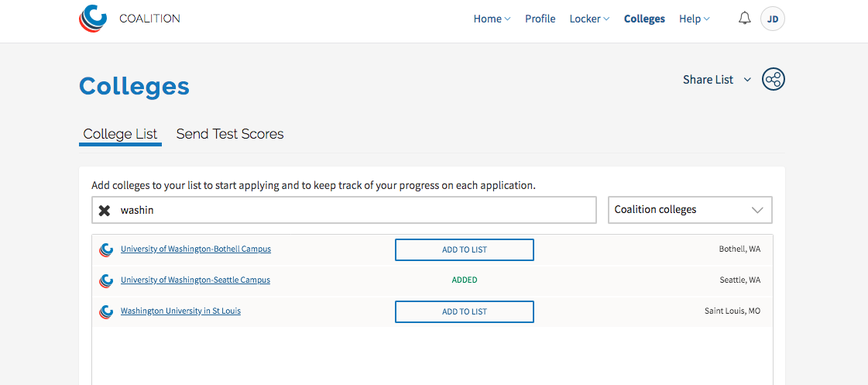
Task: Open notifications bell icon
Action: (x=745, y=19)
